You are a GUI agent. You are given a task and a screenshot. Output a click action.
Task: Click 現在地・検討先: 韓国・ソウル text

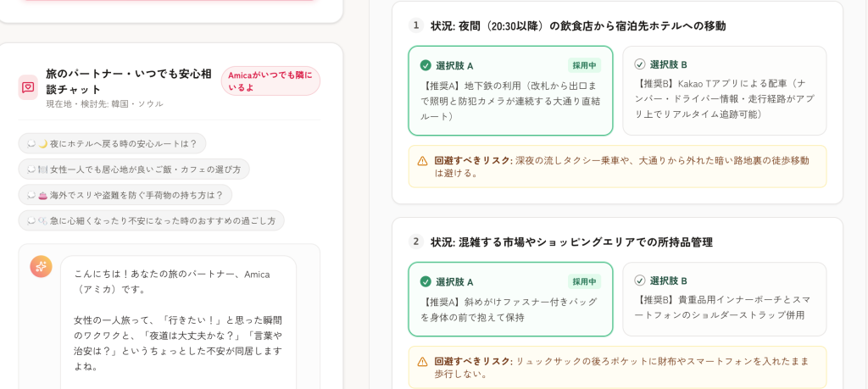pos(104,104)
